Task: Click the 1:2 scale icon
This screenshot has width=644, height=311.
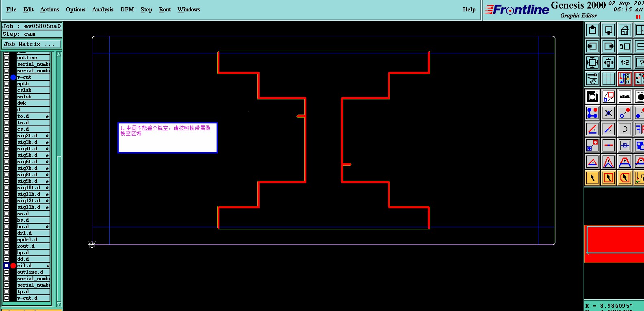Action: coord(625,63)
